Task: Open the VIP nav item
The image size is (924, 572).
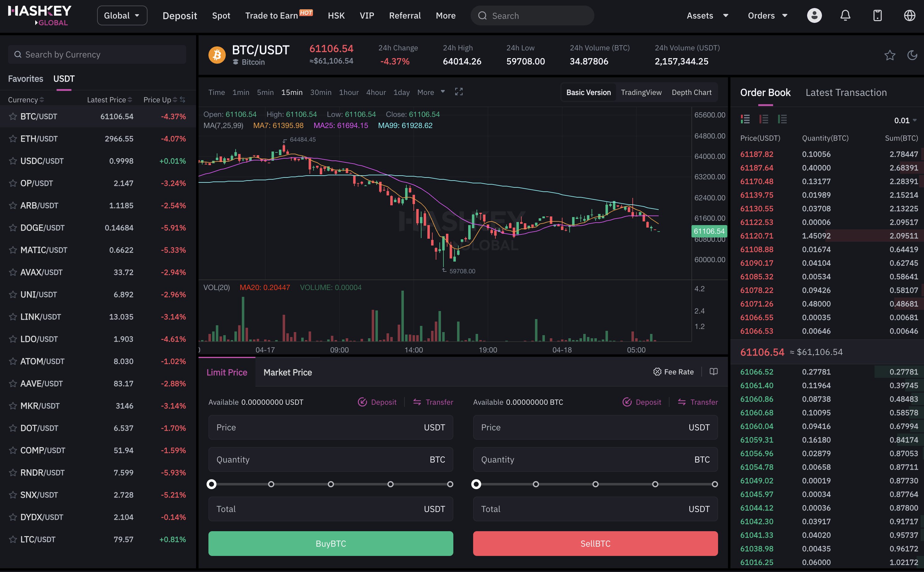Action: (x=367, y=15)
